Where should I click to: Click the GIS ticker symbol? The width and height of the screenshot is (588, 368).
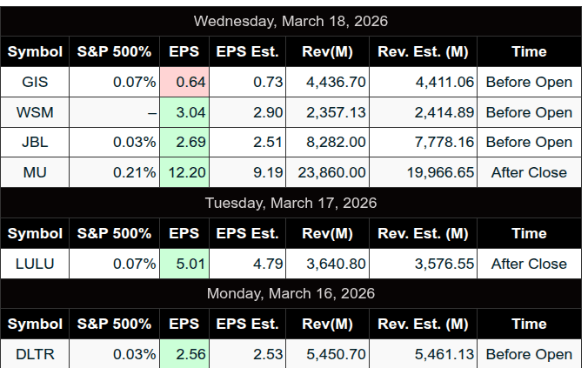(35, 83)
